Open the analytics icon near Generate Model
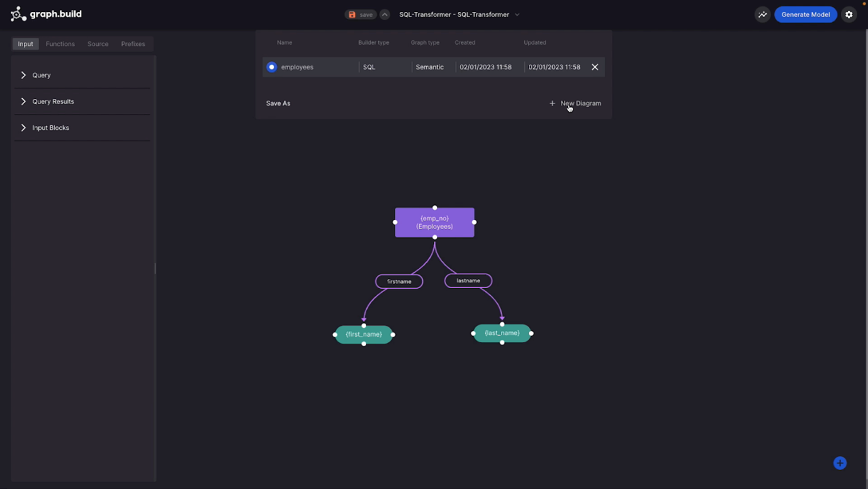This screenshot has width=868, height=489. pos(762,14)
